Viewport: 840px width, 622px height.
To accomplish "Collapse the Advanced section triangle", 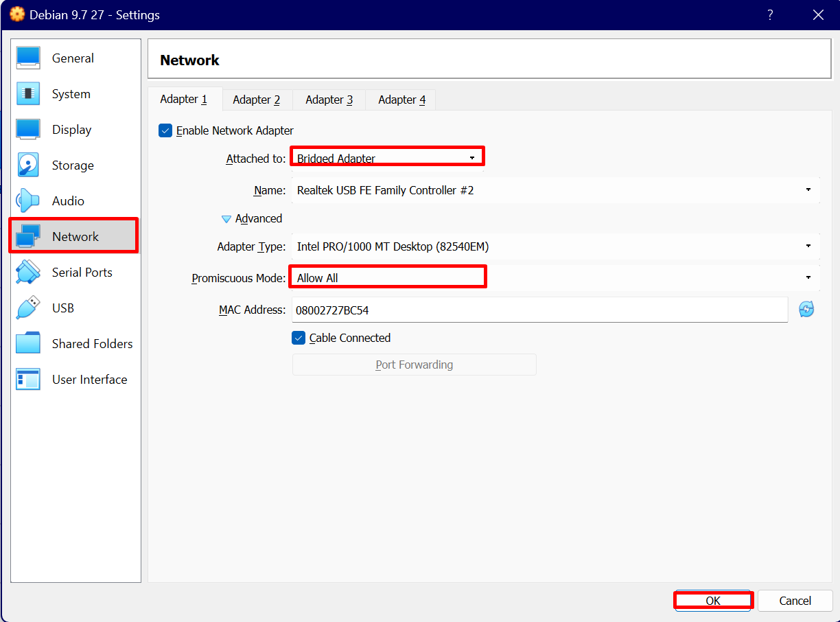I will click(226, 219).
